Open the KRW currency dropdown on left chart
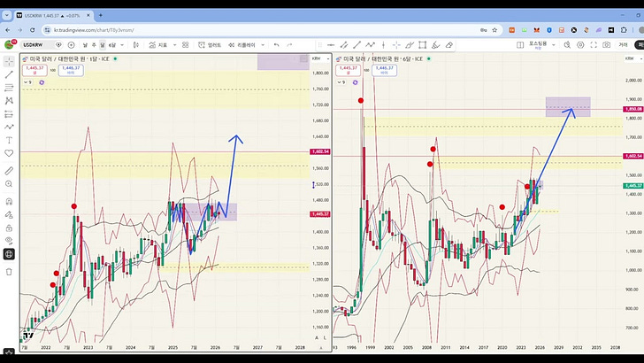Viewport: 644px width, 363px height. [x=320, y=58]
